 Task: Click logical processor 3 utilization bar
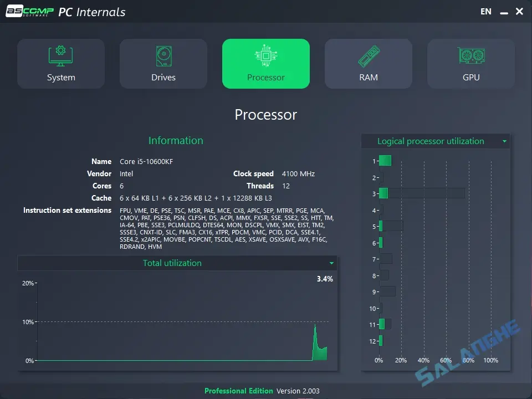tap(383, 193)
